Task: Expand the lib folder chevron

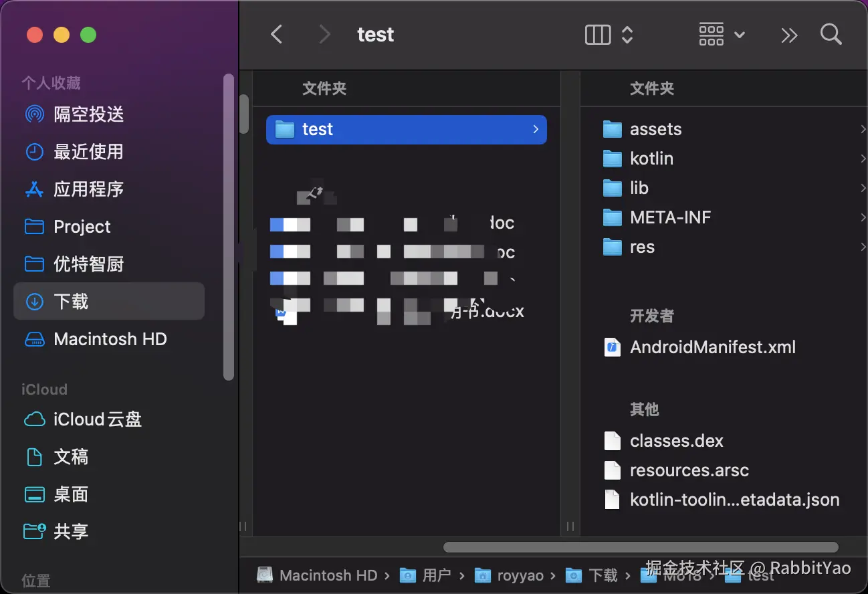Action: pos(863,188)
